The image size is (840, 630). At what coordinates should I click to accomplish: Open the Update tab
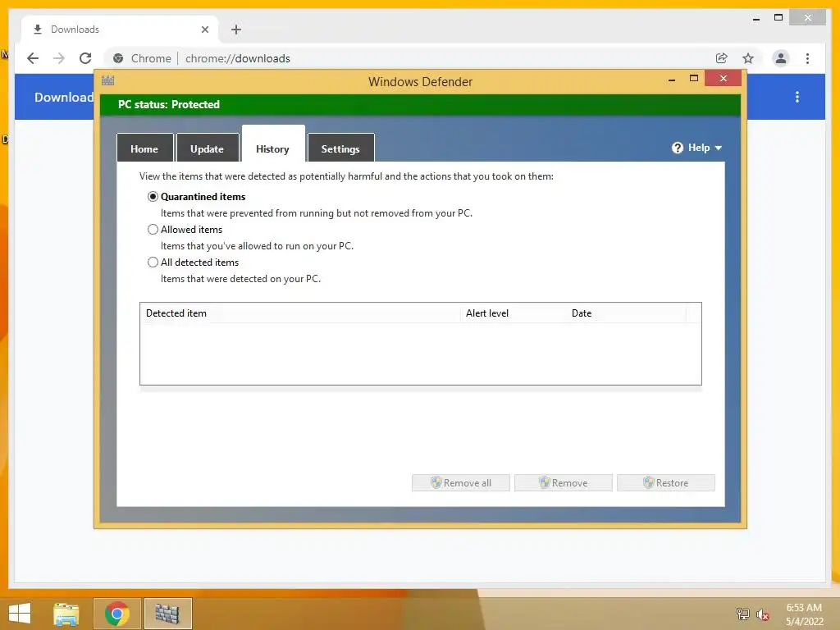[x=208, y=148]
